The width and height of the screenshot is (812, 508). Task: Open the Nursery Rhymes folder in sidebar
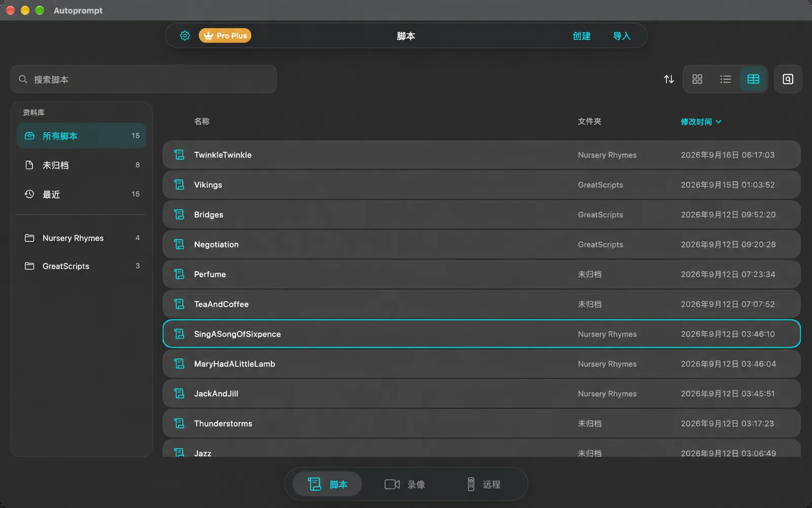coord(81,238)
